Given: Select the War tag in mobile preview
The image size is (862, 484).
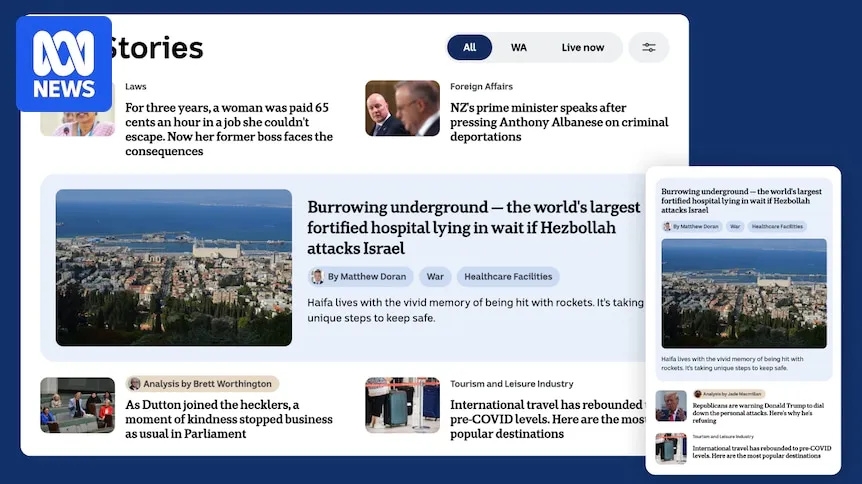Looking at the screenshot, I should [735, 227].
